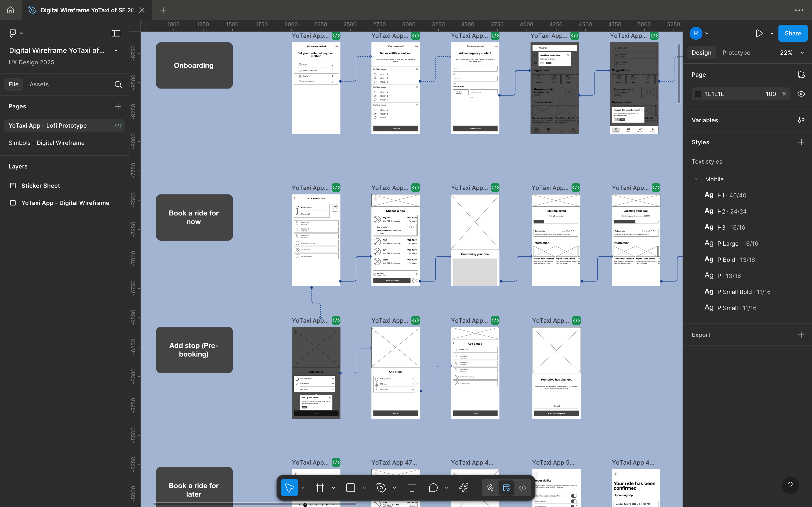Toggle page background visibility eye icon
Screen dimensions: 812x507
coord(801,94)
